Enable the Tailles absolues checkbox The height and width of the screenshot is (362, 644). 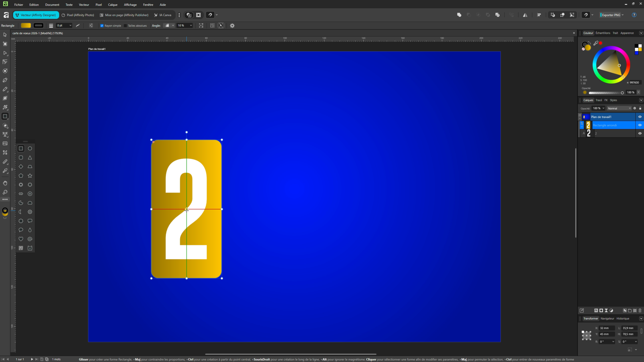(x=125, y=26)
